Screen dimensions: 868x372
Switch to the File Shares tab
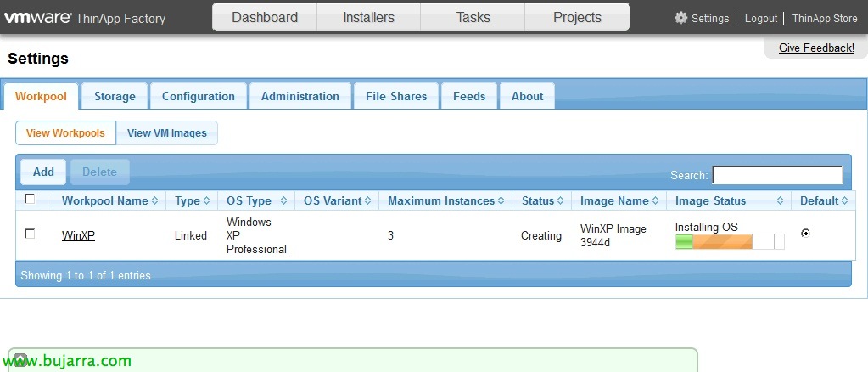pyautogui.click(x=396, y=96)
